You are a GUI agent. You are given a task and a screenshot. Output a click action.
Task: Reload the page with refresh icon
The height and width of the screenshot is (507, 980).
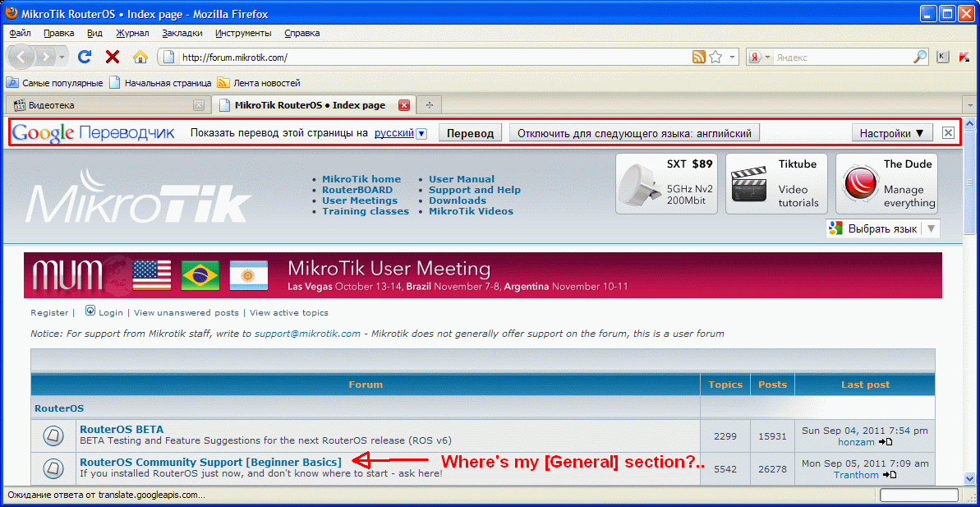tap(85, 57)
